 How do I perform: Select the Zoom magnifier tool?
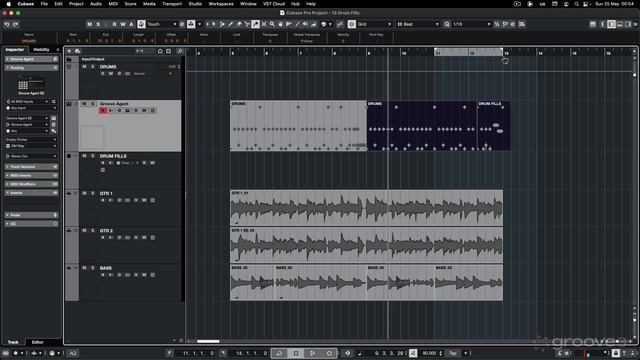(x=272, y=24)
